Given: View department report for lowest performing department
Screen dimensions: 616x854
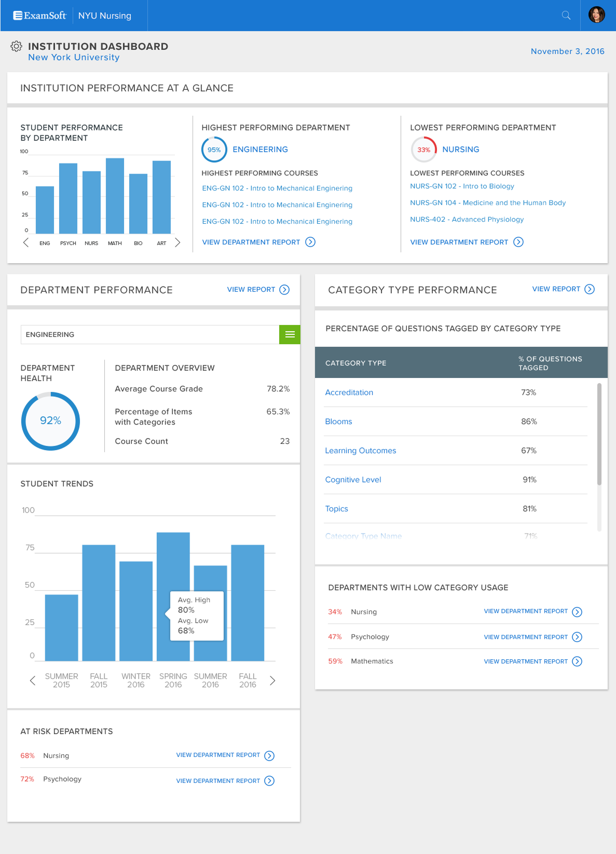Looking at the screenshot, I should pyautogui.click(x=459, y=242).
